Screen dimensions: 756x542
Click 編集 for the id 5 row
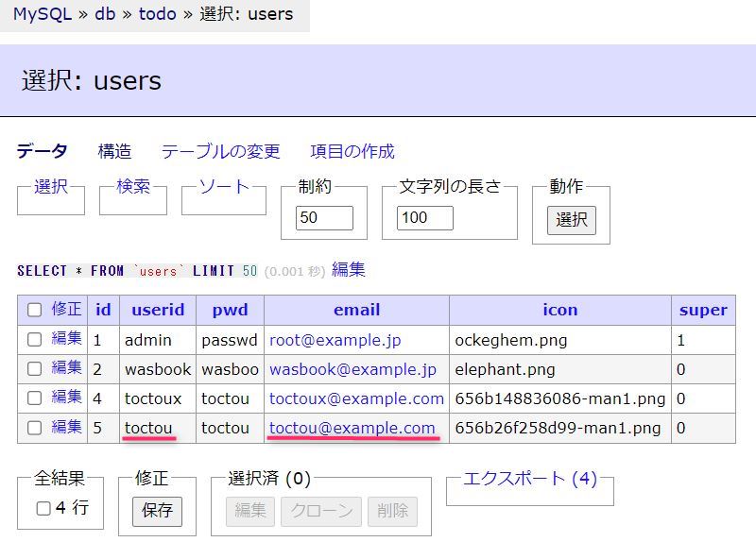tap(66, 427)
